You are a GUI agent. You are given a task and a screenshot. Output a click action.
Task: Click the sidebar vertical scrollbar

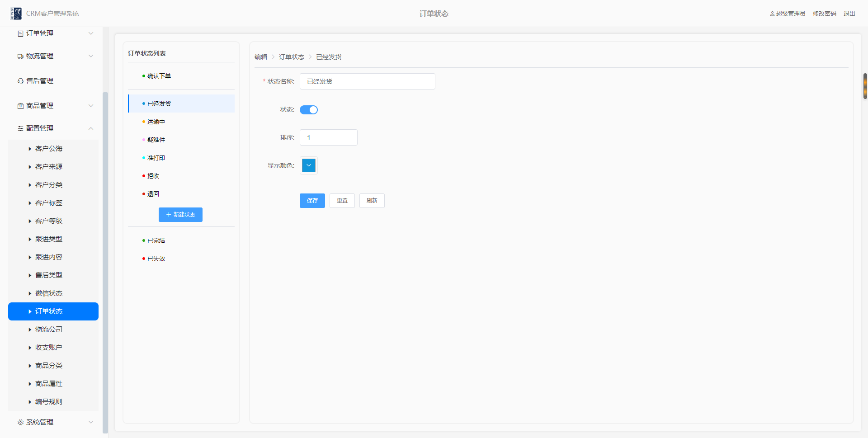pos(105,262)
